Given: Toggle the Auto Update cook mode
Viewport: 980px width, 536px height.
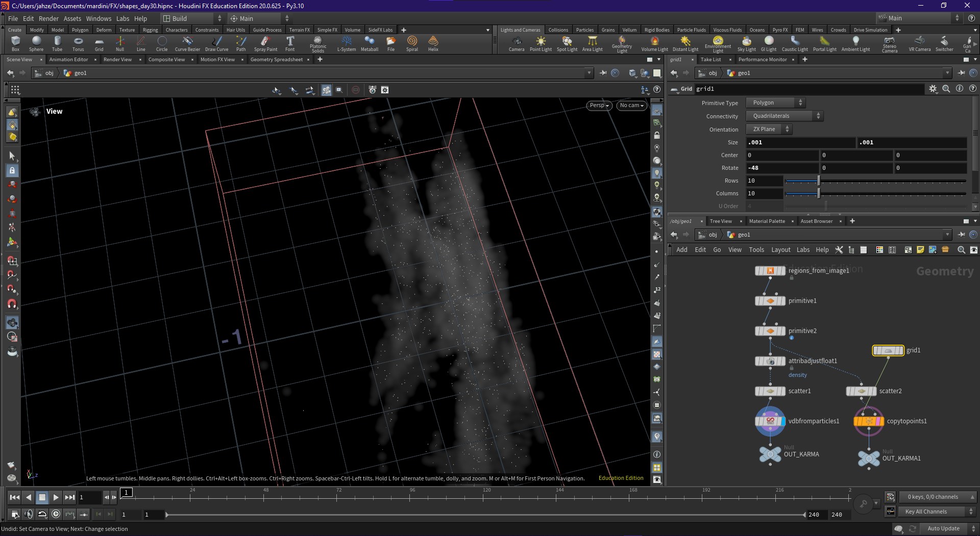Looking at the screenshot, I should (943, 528).
